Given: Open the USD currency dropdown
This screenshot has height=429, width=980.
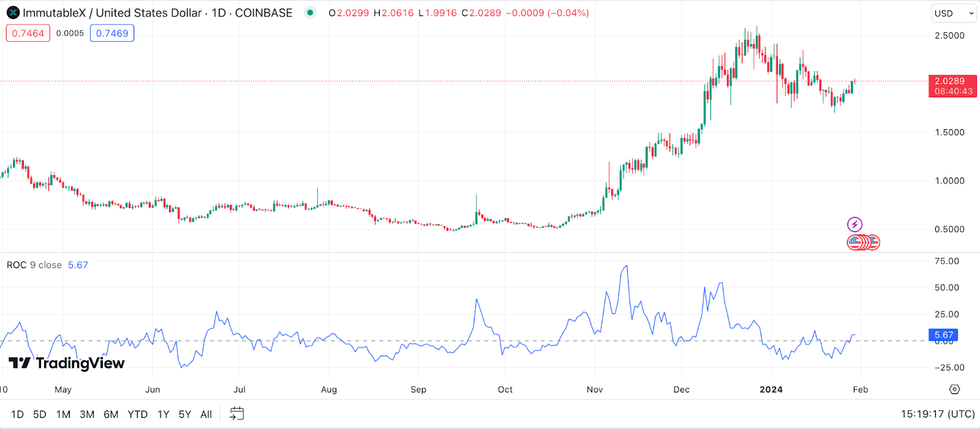Looking at the screenshot, I should (x=954, y=13).
